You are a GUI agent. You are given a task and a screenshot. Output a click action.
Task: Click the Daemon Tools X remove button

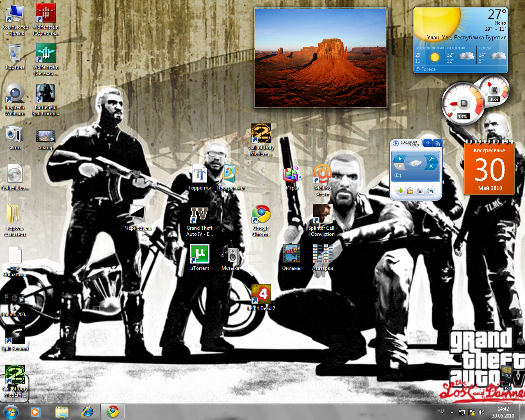pyautogui.click(x=431, y=166)
